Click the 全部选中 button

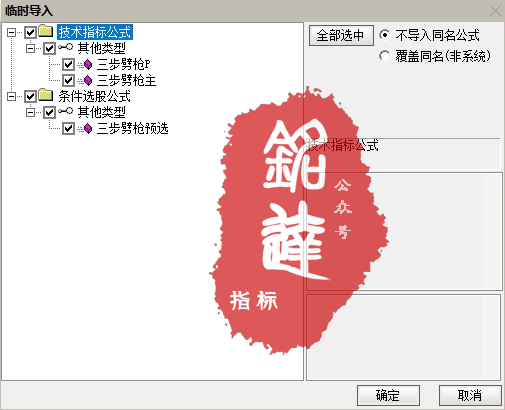[x=341, y=35]
